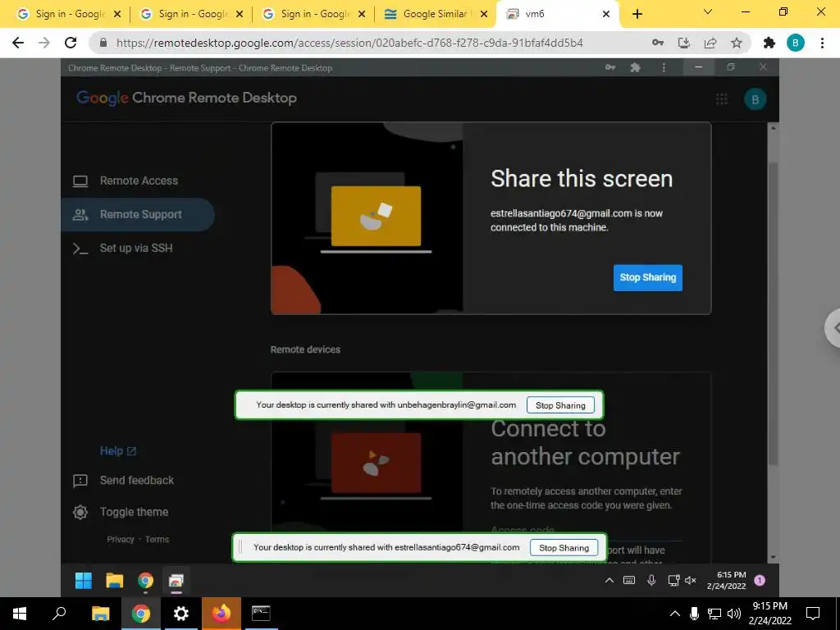Open the saved passwords key icon in address bar
This screenshot has width=840, height=630.
(x=658, y=43)
